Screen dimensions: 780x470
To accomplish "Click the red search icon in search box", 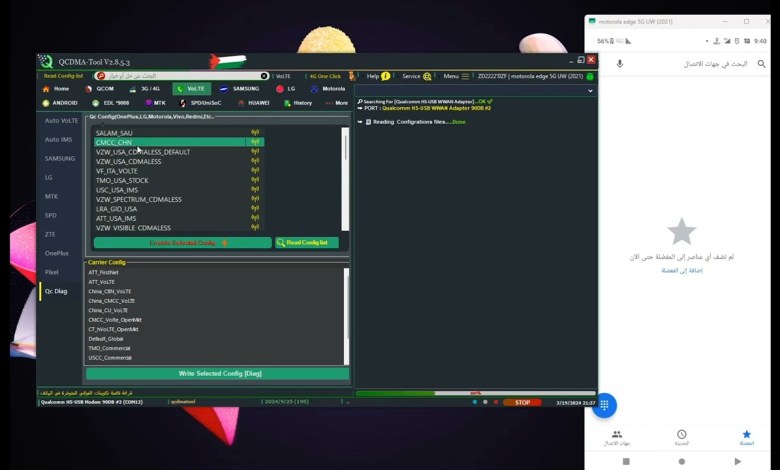I will (101, 76).
